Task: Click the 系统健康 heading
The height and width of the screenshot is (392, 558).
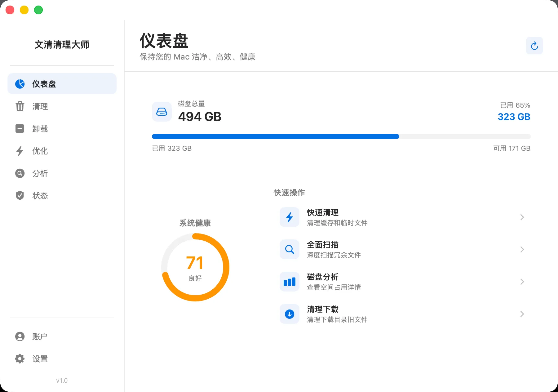Action: coord(195,223)
